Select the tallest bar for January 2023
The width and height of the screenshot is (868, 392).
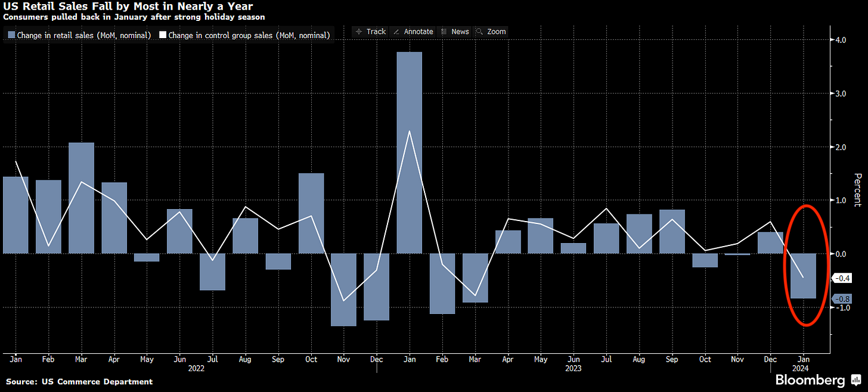tap(409, 152)
